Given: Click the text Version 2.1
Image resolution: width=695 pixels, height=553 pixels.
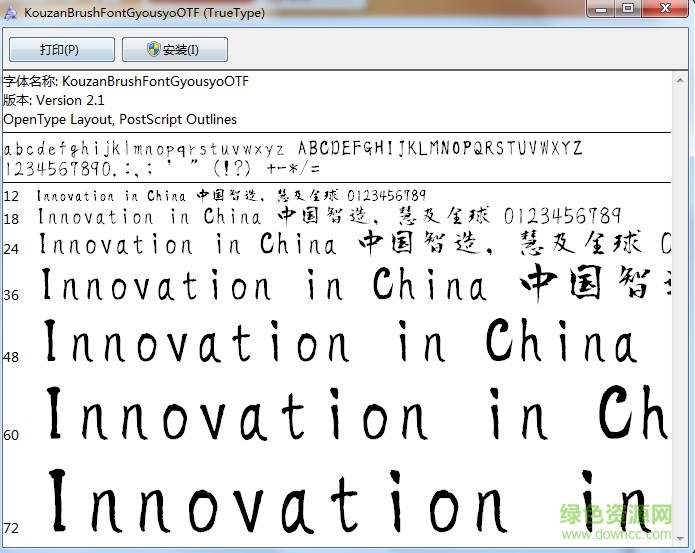Looking at the screenshot, I should tap(70, 101).
